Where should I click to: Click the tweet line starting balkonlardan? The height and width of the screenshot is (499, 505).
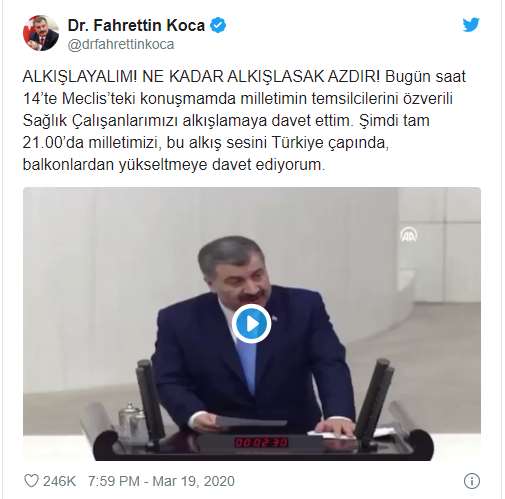click(174, 165)
